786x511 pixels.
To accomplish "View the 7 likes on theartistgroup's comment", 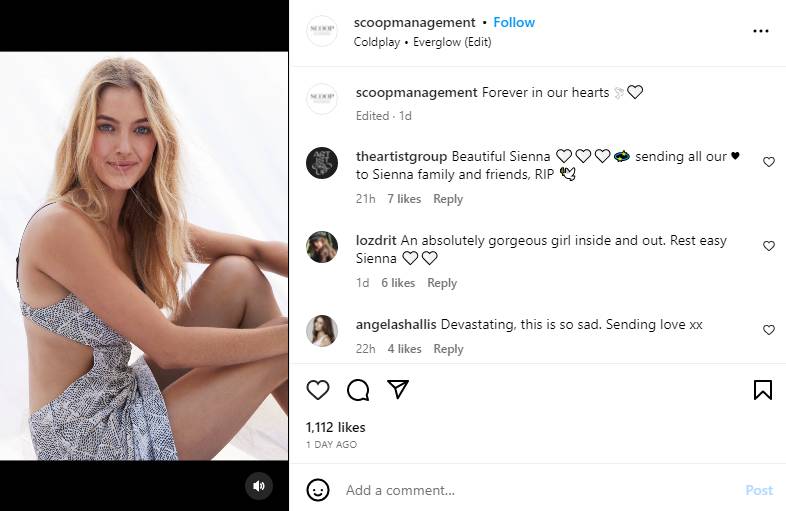I will point(404,199).
